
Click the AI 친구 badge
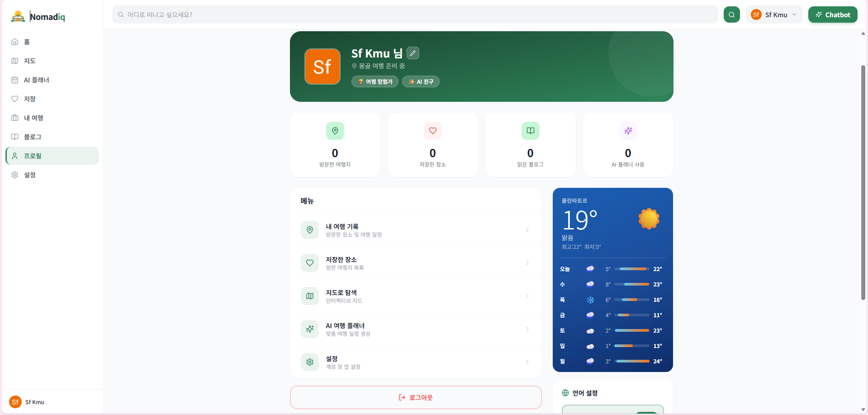coord(421,81)
